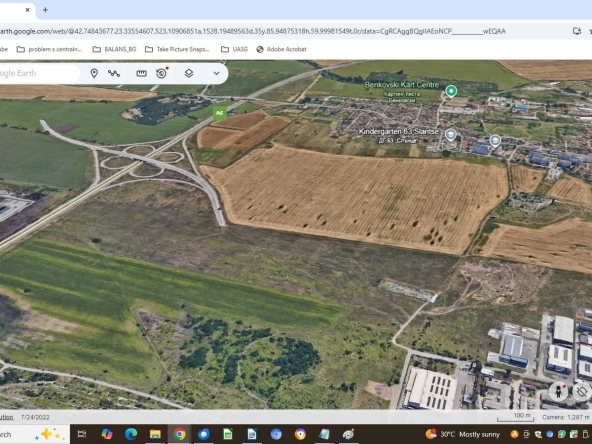This screenshot has width=592, height=444.
Task: Toggle Street View pegman
Action: 559,391
